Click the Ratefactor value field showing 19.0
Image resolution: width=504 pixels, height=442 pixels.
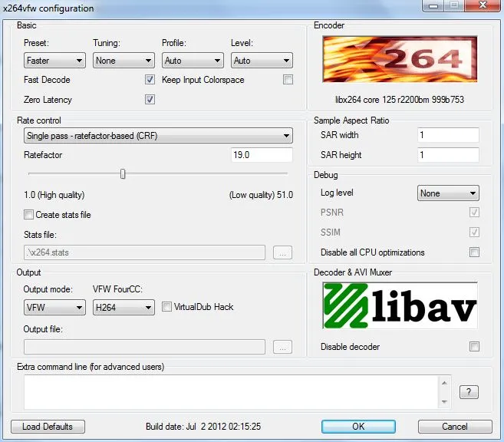262,155
